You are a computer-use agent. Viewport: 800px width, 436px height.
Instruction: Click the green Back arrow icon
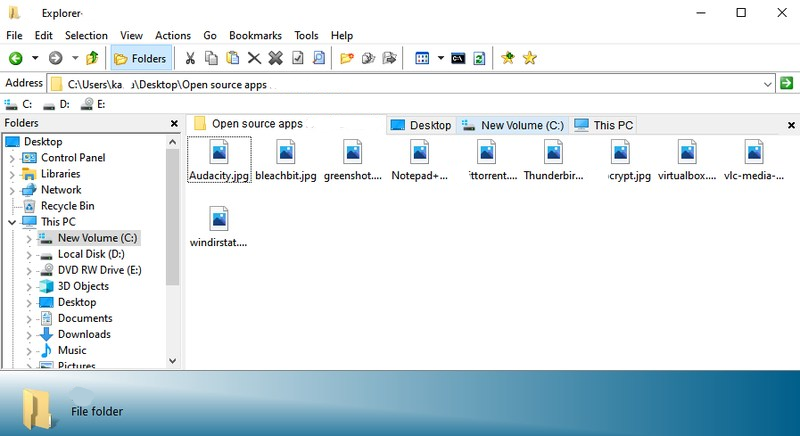(15, 58)
